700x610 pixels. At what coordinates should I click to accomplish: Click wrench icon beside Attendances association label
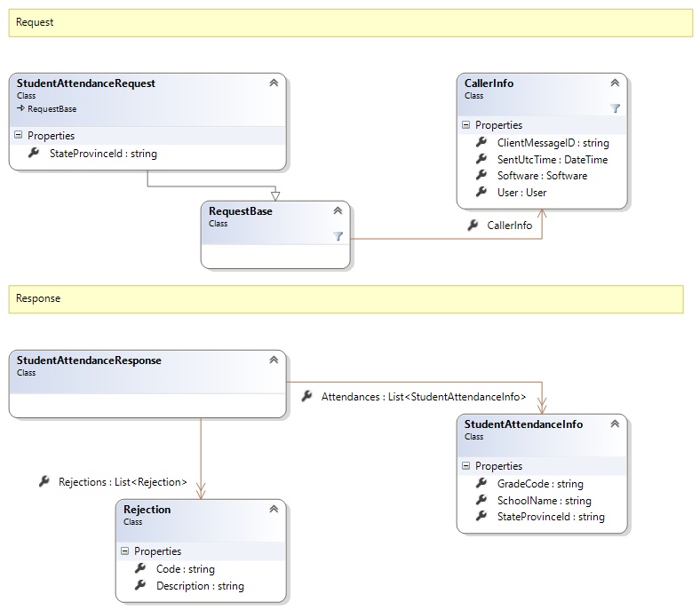pos(307,396)
